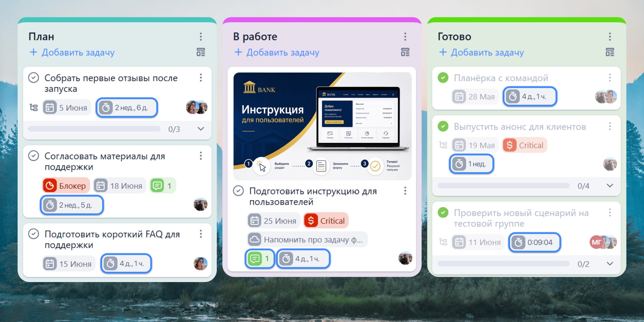Open the Выпустить анонс для клиентов title

click(x=520, y=126)
